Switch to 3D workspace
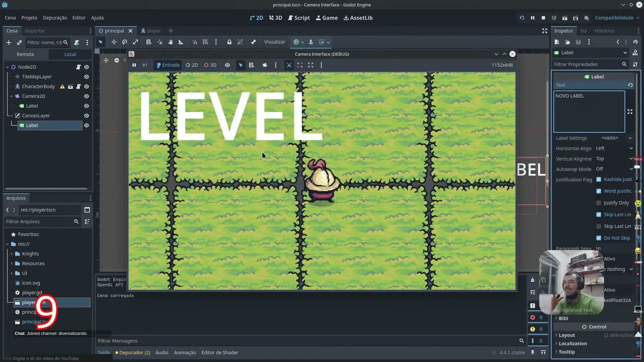This screenshot has width=644, height=362. tap(276, 18)
